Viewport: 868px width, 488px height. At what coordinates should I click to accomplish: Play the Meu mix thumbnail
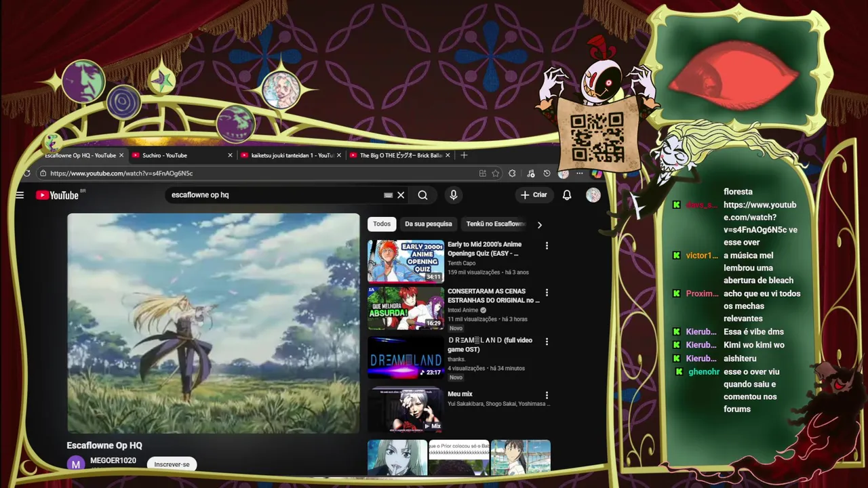pyautogui.click(x=406, y=410)
